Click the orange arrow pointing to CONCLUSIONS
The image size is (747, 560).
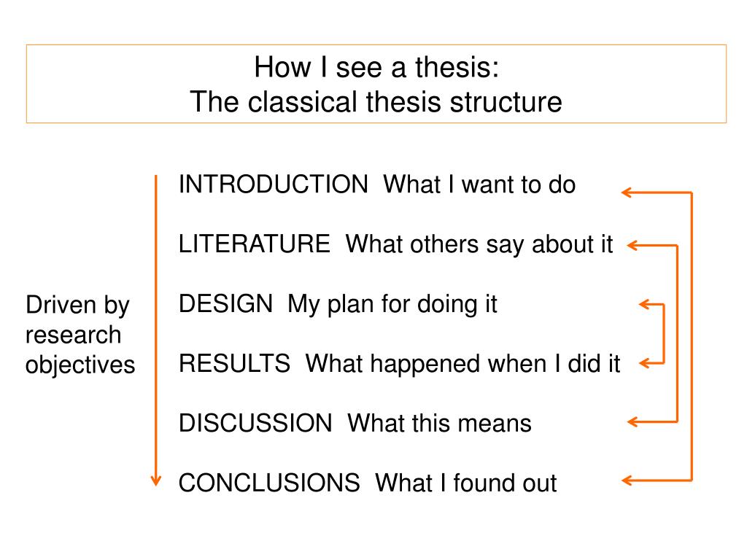(628, 481)
